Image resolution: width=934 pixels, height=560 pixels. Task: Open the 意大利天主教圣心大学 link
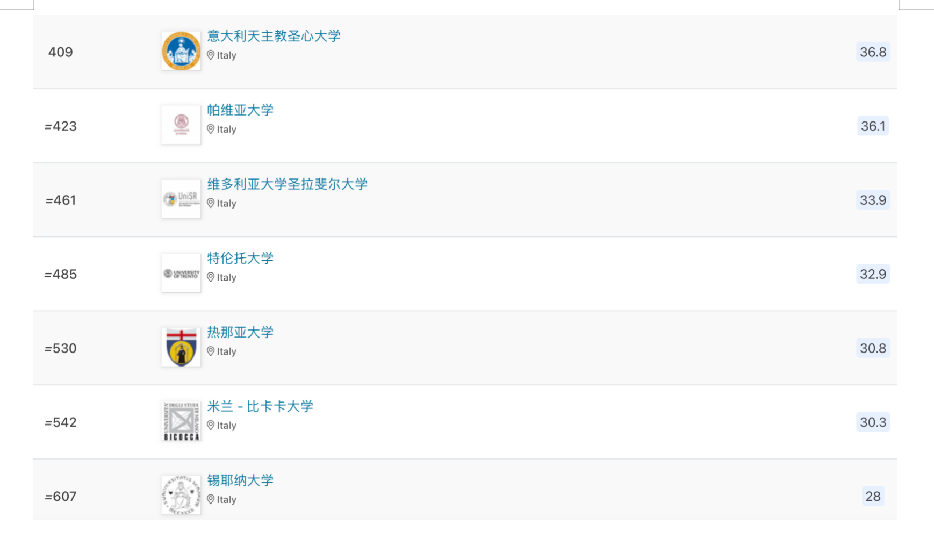pos(274,36)
